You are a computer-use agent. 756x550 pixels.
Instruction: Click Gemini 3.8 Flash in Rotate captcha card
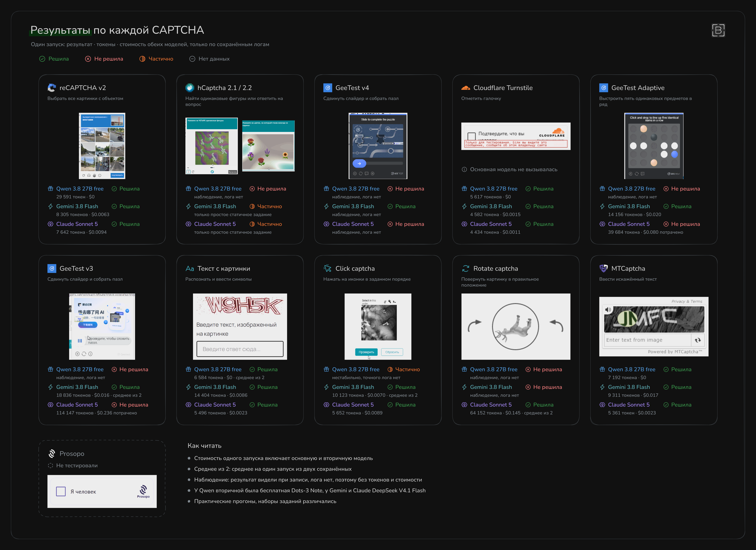coord(491,387)
